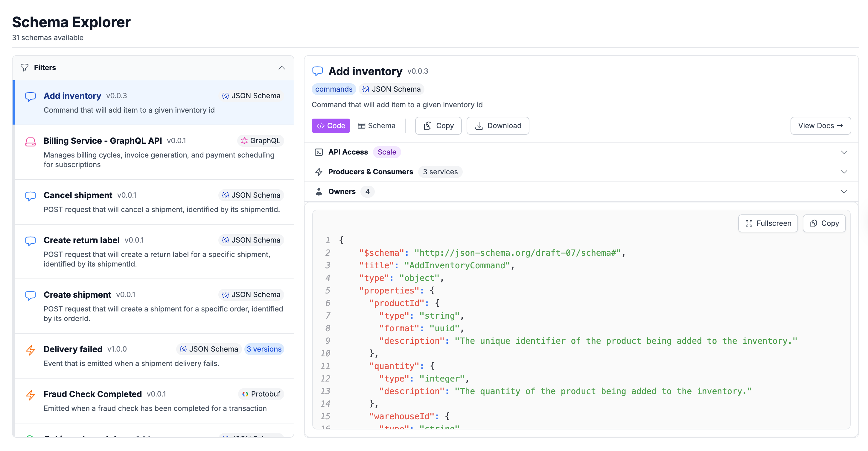This screenshot has height=451, width=868.
Task: Click the person icon beside Owners
Action: click(x=319, y=191)
